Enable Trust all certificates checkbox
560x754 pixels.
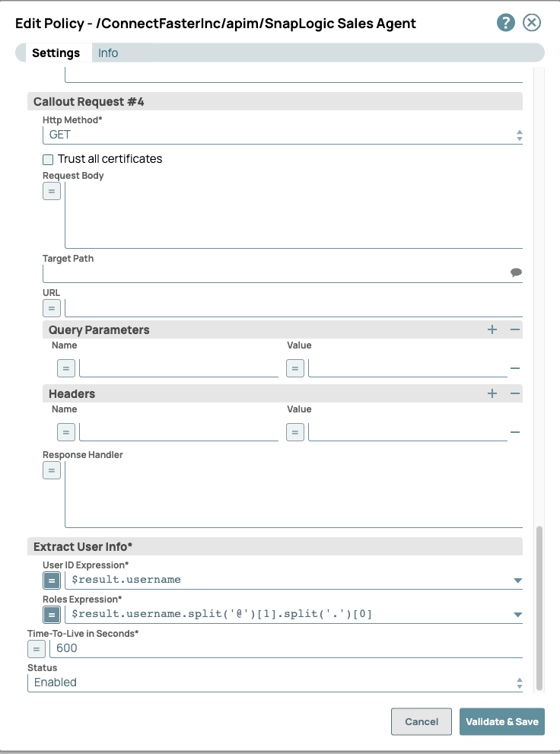coord(49,160)
